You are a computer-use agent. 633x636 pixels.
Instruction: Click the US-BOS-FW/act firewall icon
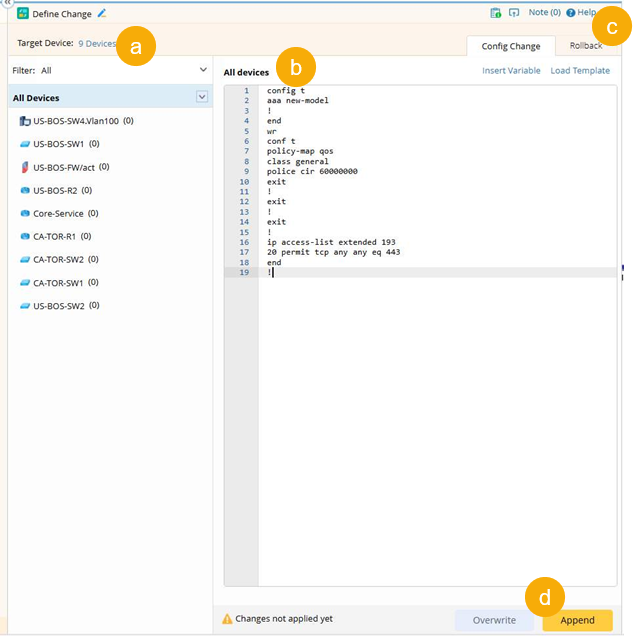[x=25, y=167]
